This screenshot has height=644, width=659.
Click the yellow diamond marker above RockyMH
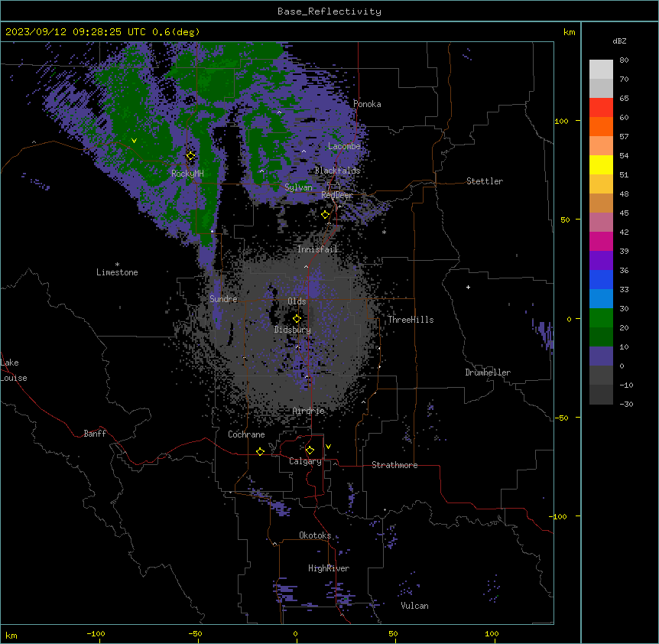coord(190,156)
